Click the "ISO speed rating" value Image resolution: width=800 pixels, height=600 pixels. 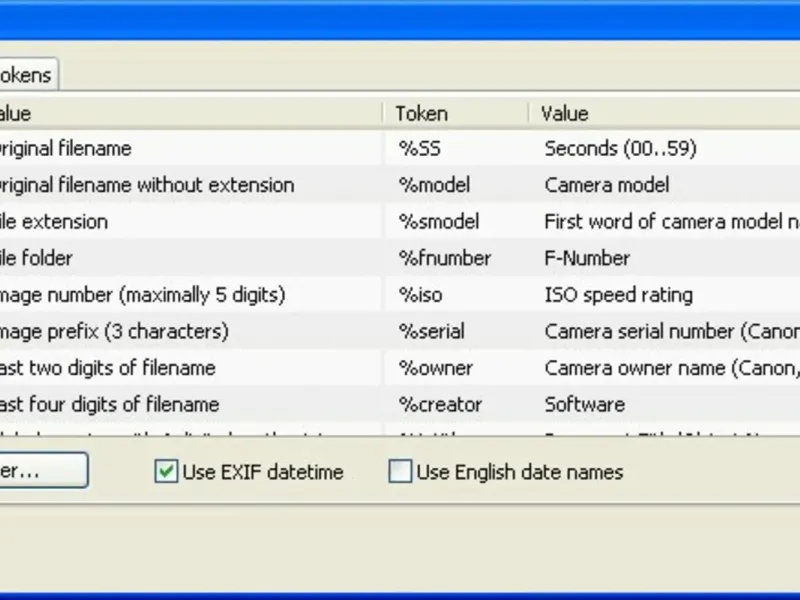pyautogui.click(x=618, y=295)
